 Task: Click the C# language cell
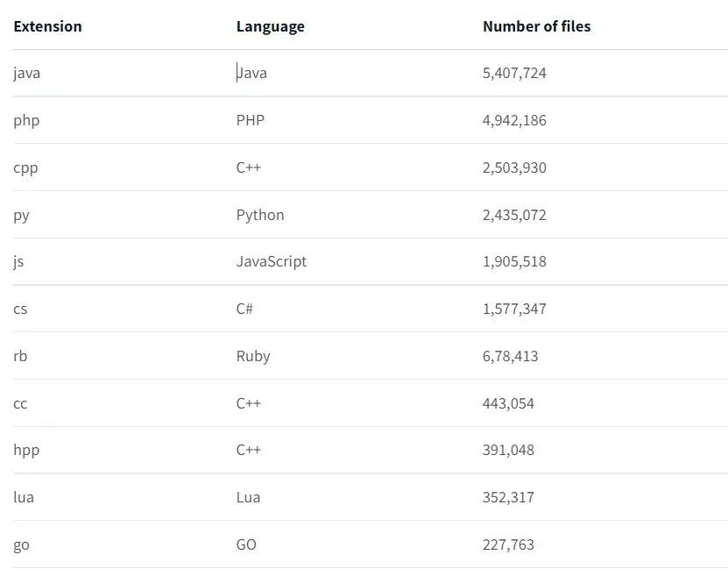244,309
